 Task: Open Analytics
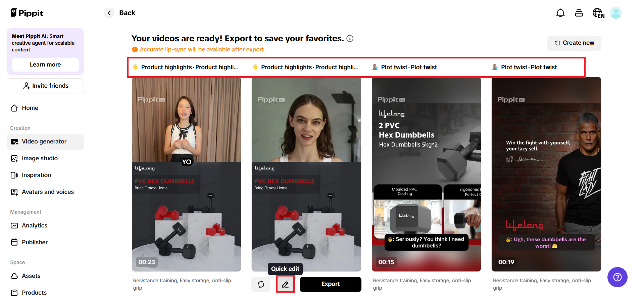pyautogui.click(x=45, y=225)
